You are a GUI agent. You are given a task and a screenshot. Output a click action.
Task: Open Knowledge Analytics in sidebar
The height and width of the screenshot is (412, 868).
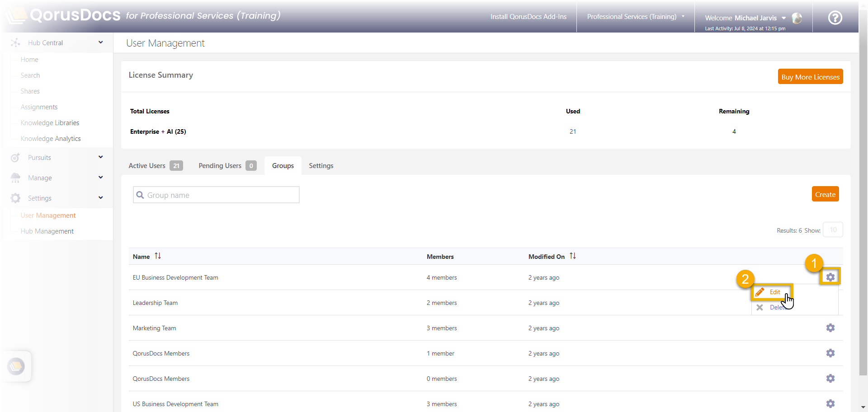click(51, 139)
